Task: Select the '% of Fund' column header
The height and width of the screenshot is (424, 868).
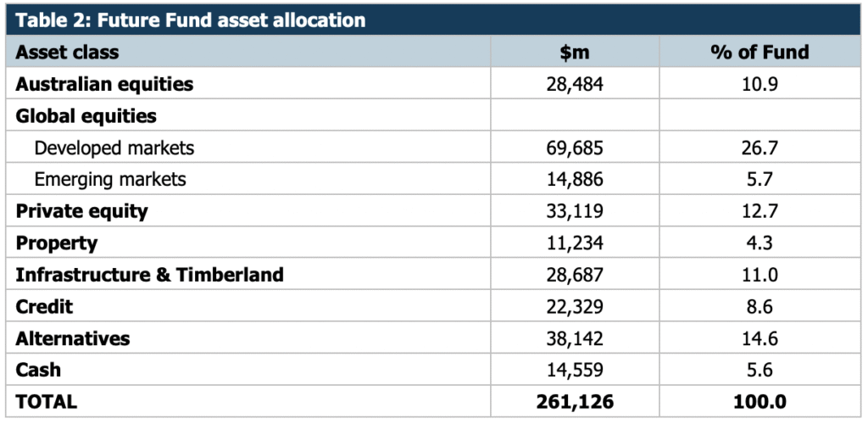Action: pos(759,52)
